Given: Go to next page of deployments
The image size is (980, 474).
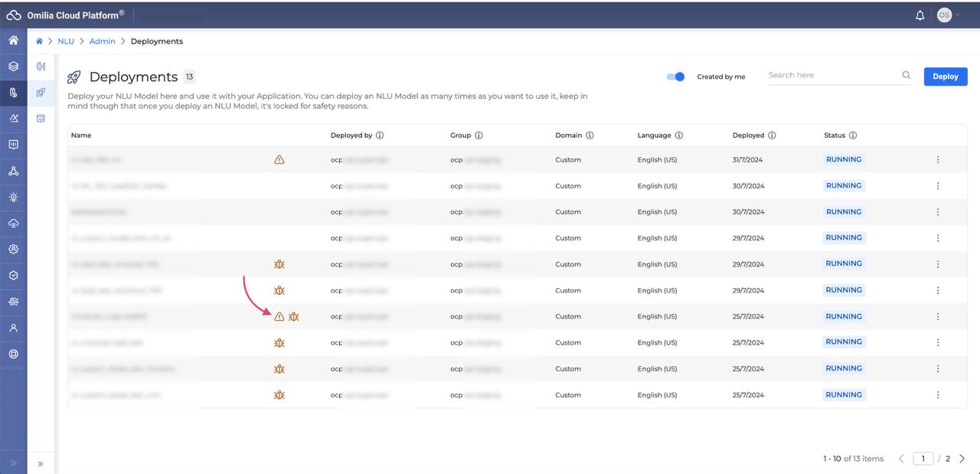Looking at the screenshot, I should [x=962, y=459].
